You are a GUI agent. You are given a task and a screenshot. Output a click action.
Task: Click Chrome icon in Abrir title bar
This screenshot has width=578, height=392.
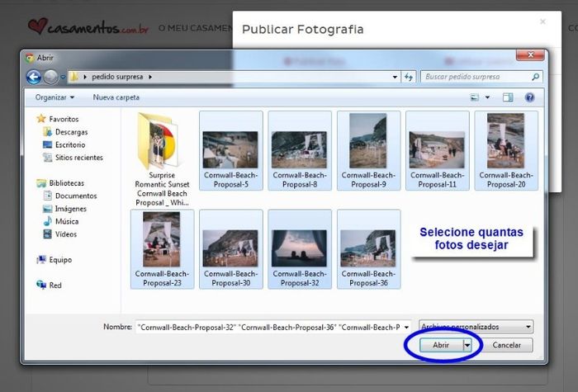[x=30, y=58]
